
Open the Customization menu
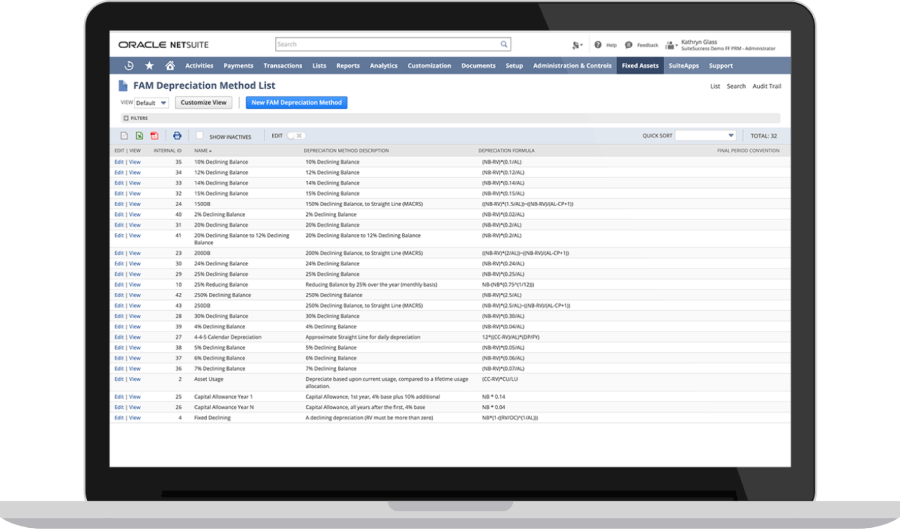(429, 66)
